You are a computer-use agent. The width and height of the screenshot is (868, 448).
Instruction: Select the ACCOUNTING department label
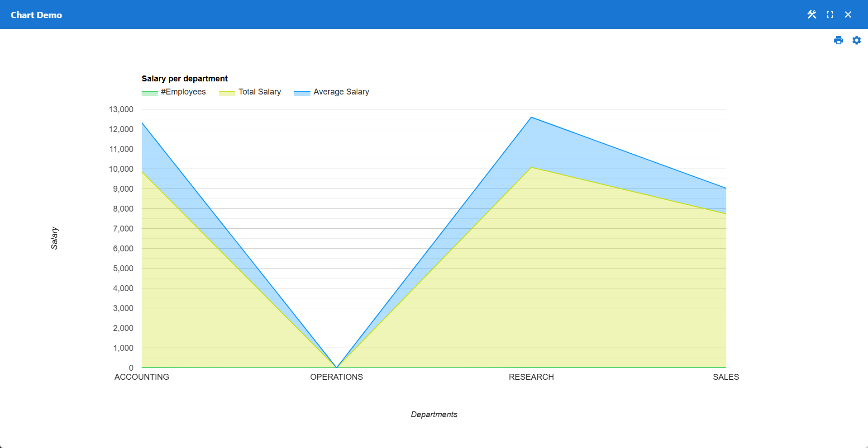[141, 377]
